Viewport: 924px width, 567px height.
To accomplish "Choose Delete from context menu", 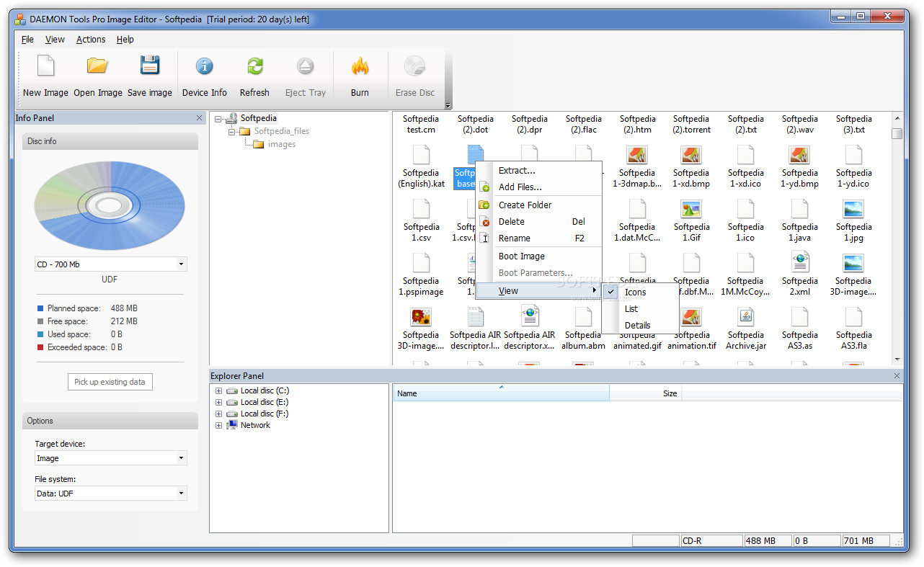I will [x=539, y=222].
